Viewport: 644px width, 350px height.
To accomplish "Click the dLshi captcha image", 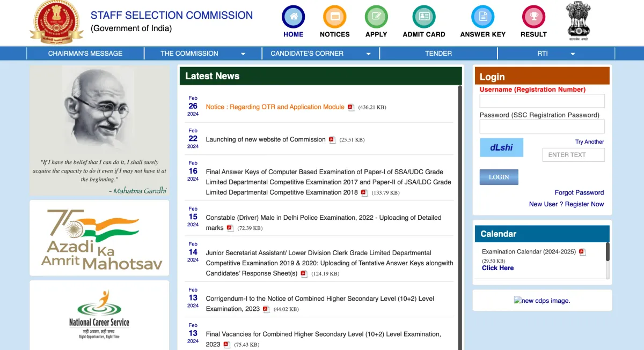I will point(501,147).
